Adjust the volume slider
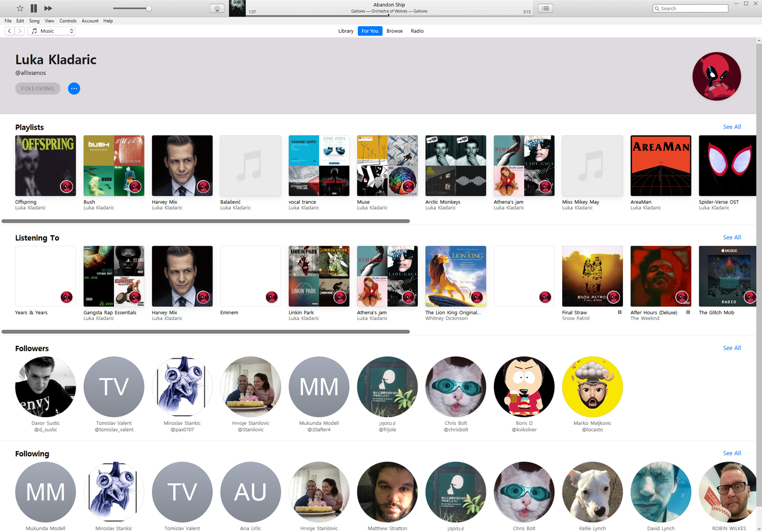Image resolution: width=762 pixels, height=532 pixels. (132, 9)
